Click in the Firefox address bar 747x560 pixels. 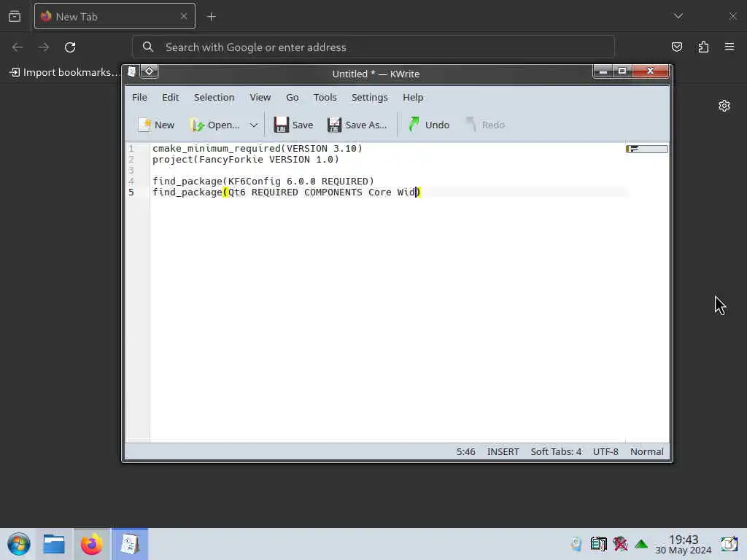373,47
